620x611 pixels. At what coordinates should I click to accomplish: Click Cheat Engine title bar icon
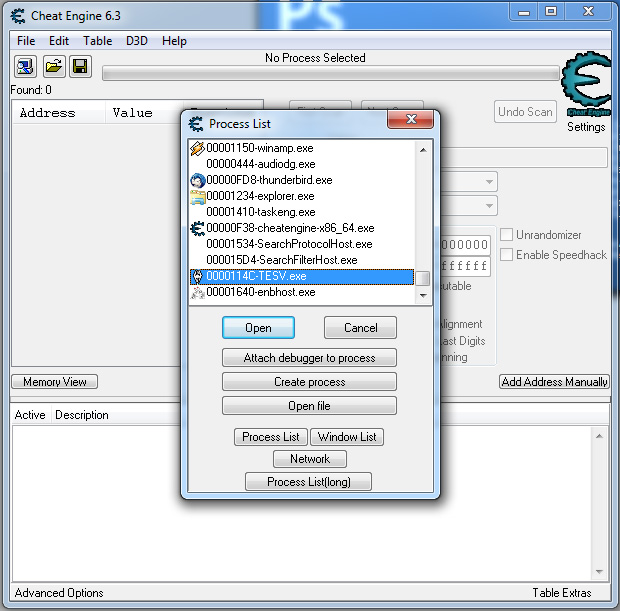[x=18, y=16]
